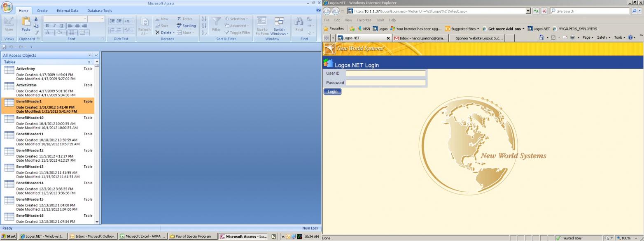Screen dimensions: 644x241
Task: Click the Sort Descending icon
Action: pyautogui.click(x=204, y=25)
